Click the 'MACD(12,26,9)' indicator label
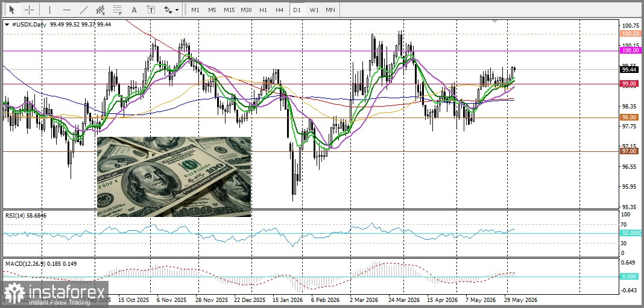Screen dimensions: 644x308 [25, 263]
